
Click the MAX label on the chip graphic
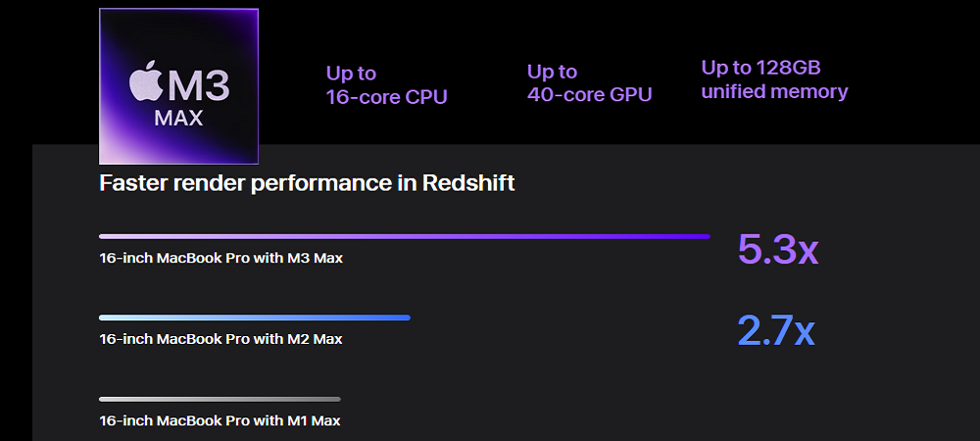[x=178, y=118]
